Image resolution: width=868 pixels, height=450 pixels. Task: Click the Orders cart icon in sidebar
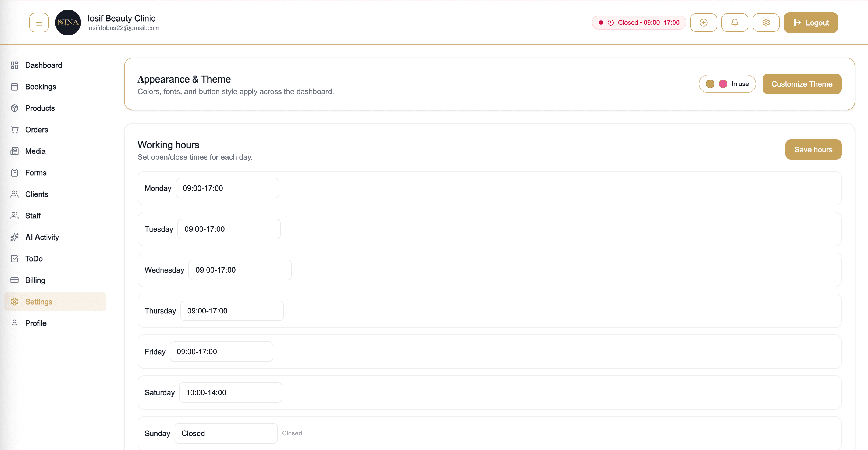click(15, 130)
